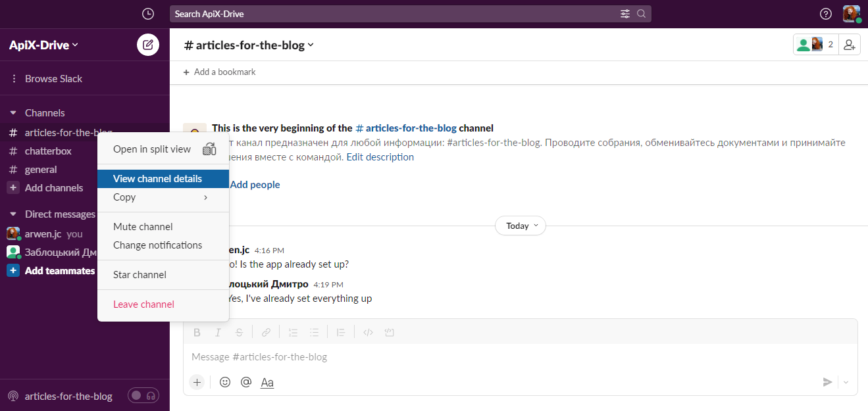Expand the Copy submenu
Screen dimensions: 868x411
pyautogui.click(x=163, y=197)
